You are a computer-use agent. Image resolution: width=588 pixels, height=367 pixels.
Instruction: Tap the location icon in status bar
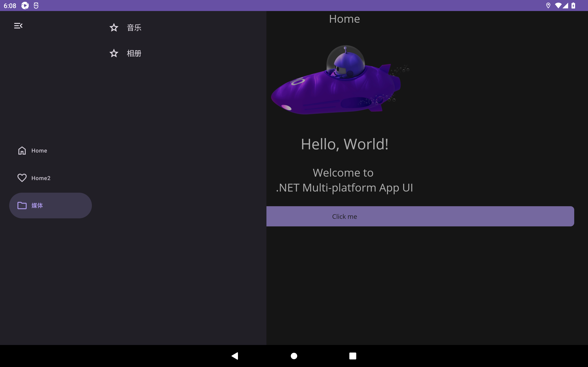click(548, 6)
